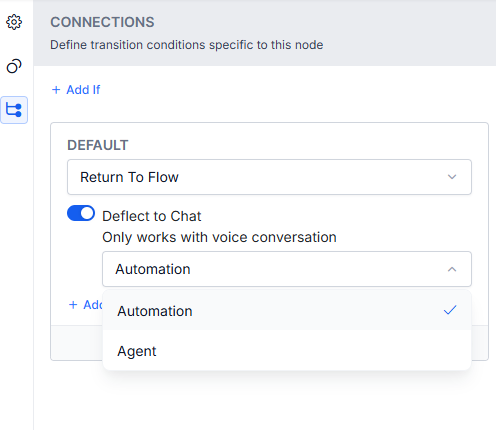
Task: Click the 'Define transition conditions' description text
Action: [x=187, y=45]
